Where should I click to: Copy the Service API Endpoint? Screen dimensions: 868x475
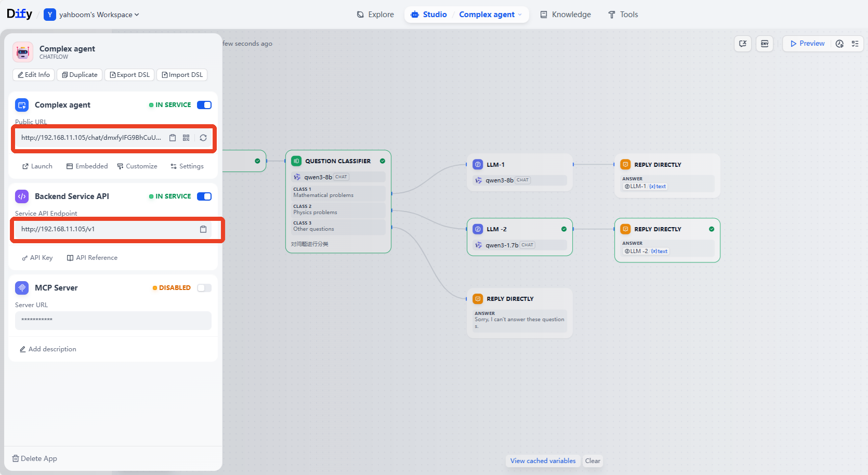[x=203, y=229]
